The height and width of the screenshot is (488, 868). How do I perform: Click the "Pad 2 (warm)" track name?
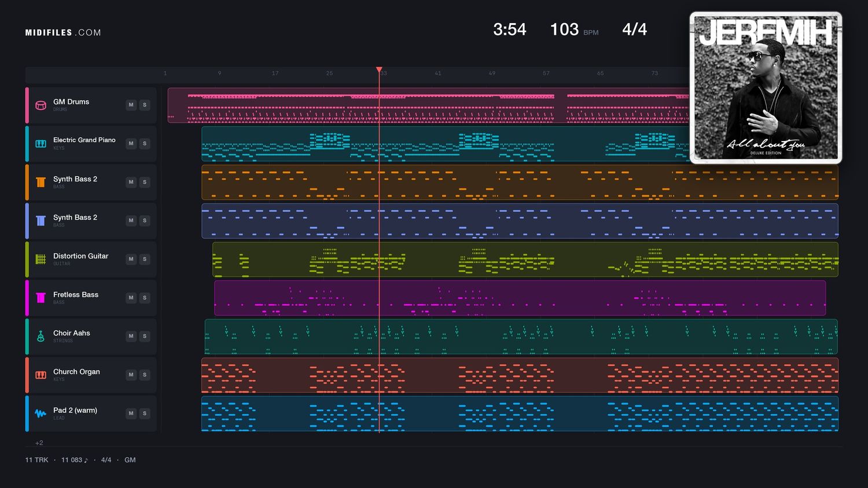click(x=75, y=411)
